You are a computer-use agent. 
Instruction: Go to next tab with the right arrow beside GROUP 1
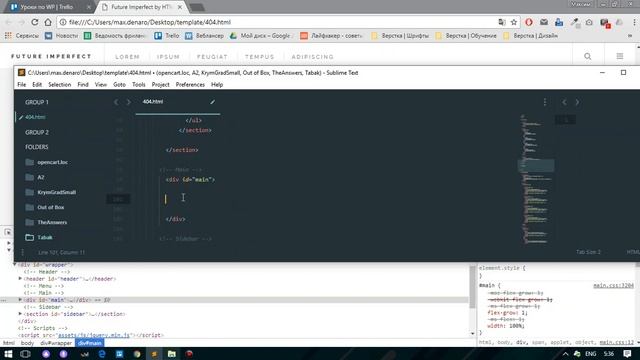pos(128,102)
